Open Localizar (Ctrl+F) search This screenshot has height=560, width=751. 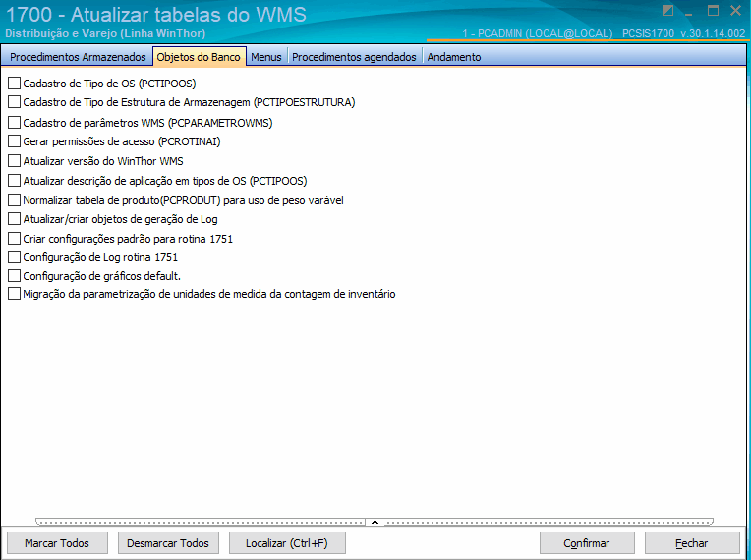click(287, 543)
